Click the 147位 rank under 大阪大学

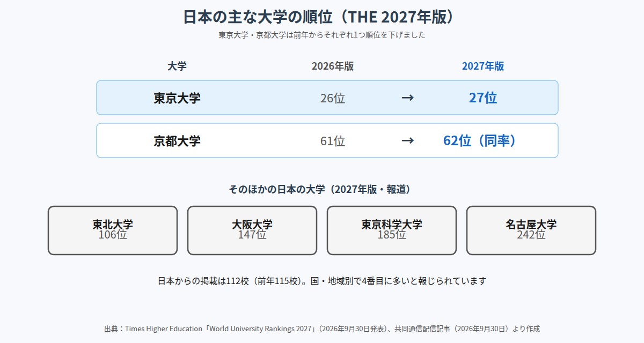(252, 235)
